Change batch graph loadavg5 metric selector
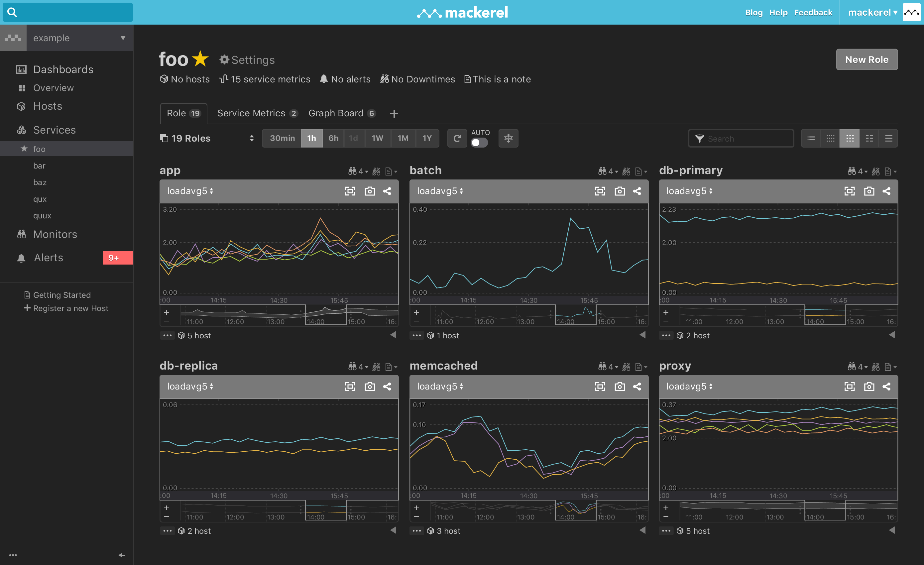924x565 pixels. point(440,191)
